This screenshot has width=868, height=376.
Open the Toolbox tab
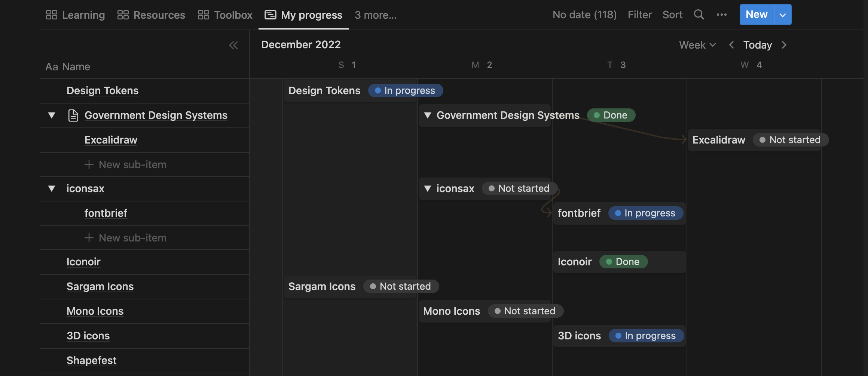coord(225,15)
